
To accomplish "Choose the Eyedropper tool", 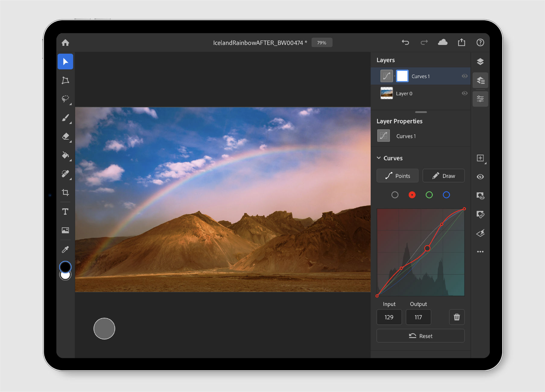I will 65,249.
